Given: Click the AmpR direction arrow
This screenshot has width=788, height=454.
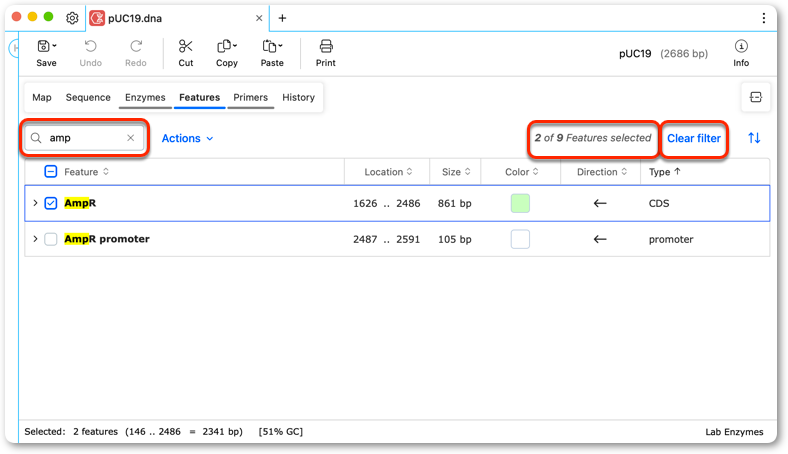Looking at the screenshot, I should 600,203.
